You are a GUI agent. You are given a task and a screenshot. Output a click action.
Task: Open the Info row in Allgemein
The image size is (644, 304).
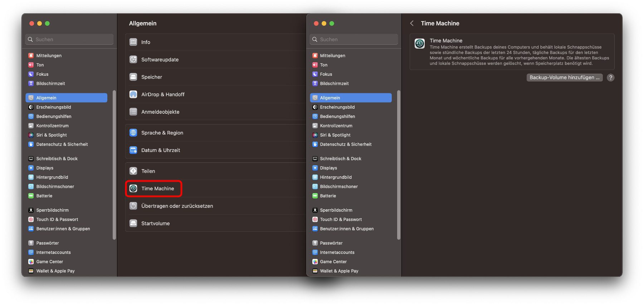(x=215, y=42)
